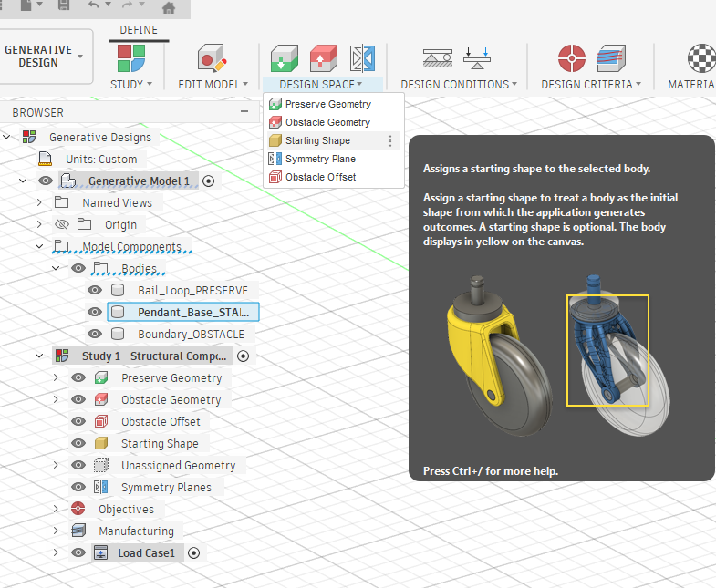This screenshot has height=588, width=716.
Task: Click the Boundary_OBSTACLE body icon
Action: (x=118, y=334)
